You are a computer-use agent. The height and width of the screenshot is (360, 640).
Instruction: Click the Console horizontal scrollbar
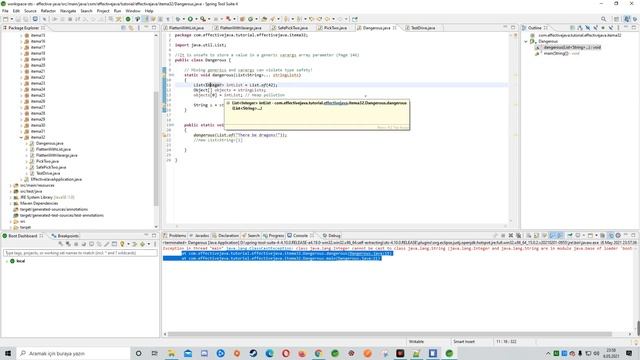tap(389, 334)
